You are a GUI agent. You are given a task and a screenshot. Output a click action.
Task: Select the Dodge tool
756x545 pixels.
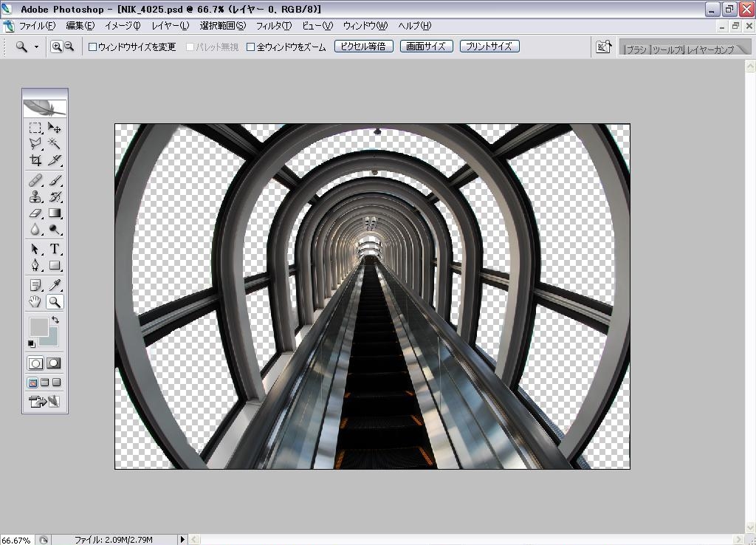tap(55, 230)
